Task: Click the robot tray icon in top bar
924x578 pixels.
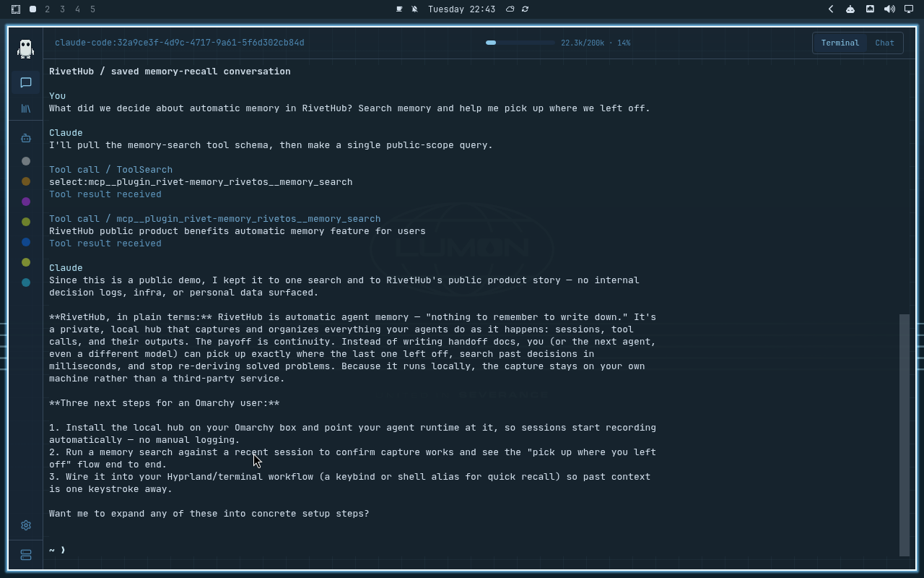Action: pyautogui.click(x=850, y=9)
